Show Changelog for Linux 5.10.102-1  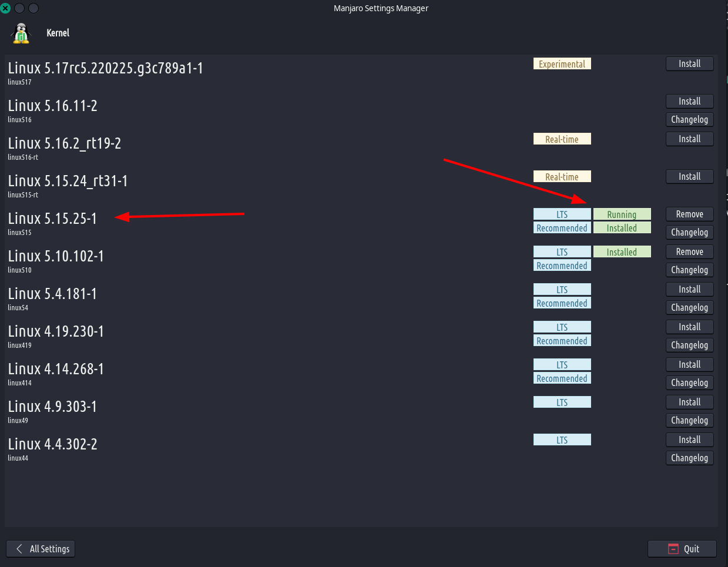(690, 270)
